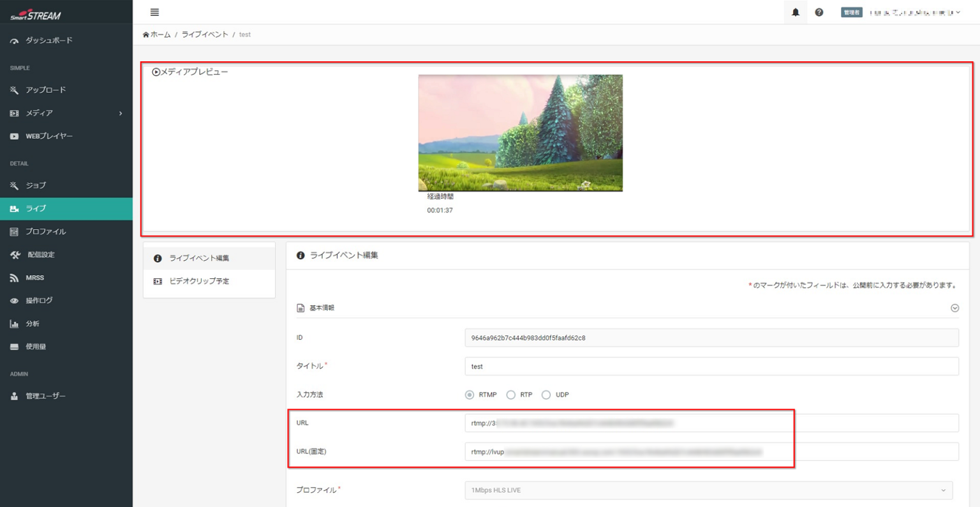980x507 pixels.
Task: Click the hamburger menu icon
Action: tap(154, 12)
